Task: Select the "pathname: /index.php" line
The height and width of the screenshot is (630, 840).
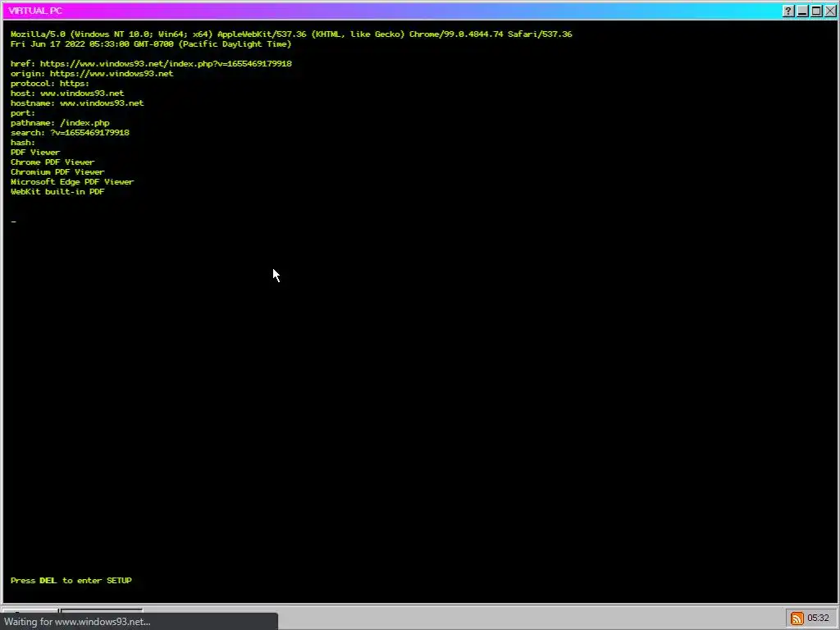Action: [x=60, y=123]
